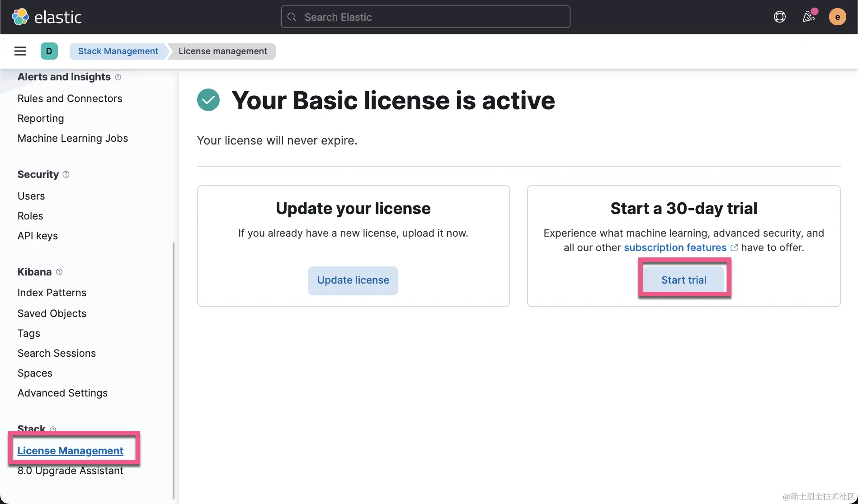
Task: Open Machine Learning Jobs
Action: [x=73, y=138]
